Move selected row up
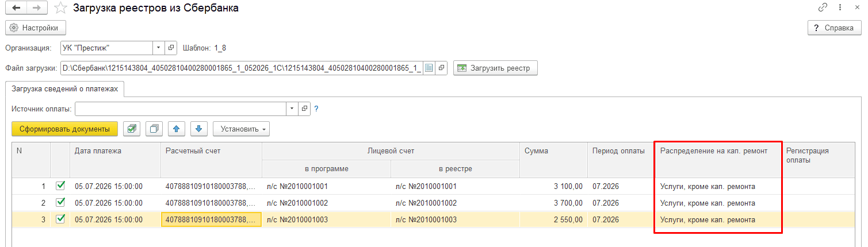The height and width of the screenshot is (247, 868). point(176,129)
